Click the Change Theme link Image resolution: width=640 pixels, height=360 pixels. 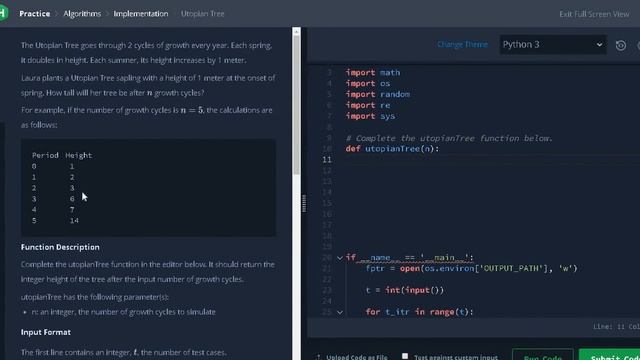pos(462,44)
